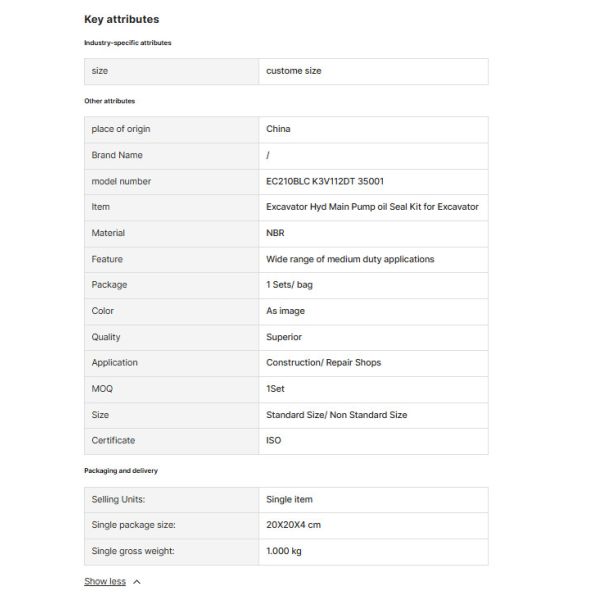Select the model number value EC210BLC K3V112DT 35001
Viewport: 600px width, 600px height.
(x=325, y=181)
